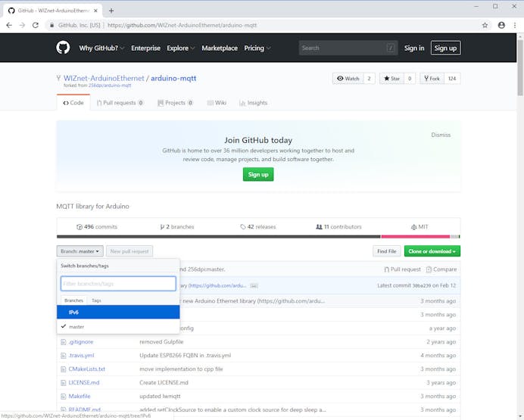Fork the repository

[x=432, y=79]
